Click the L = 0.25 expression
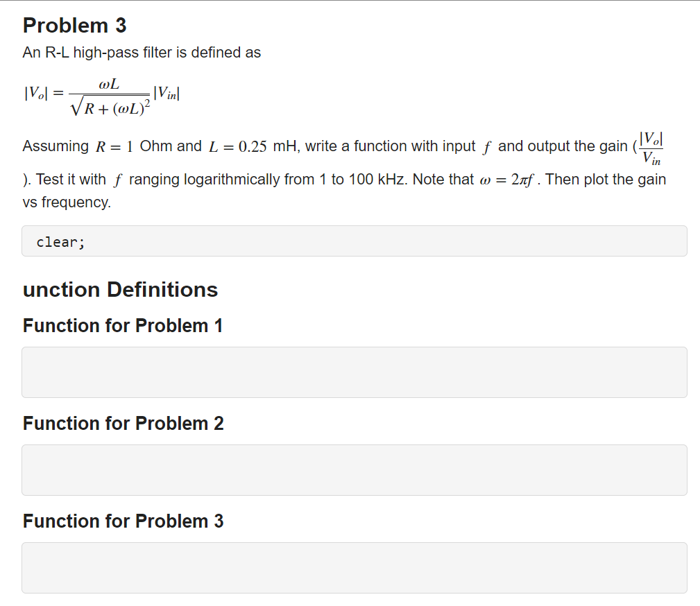This screenshot has width=700, height=606. tap(237, 146)
